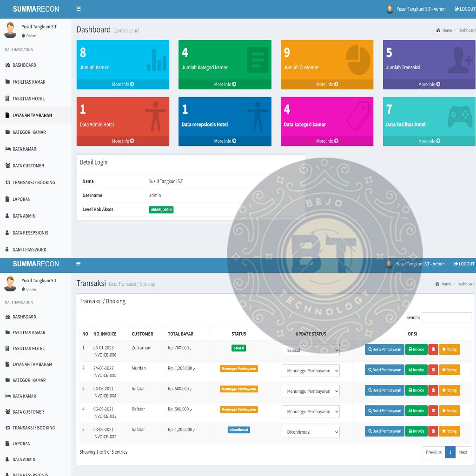The height and width of the screenshot is (476, 476).
Task: Click the pie chart icon on Jumlah Customer card
Action: tap(358, 60)
